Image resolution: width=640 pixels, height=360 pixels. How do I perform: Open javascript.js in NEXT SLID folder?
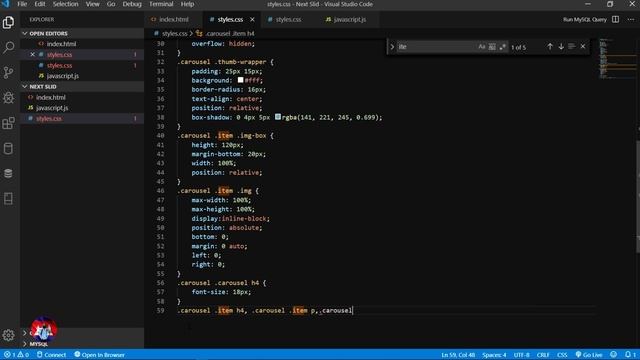(52, 108)
